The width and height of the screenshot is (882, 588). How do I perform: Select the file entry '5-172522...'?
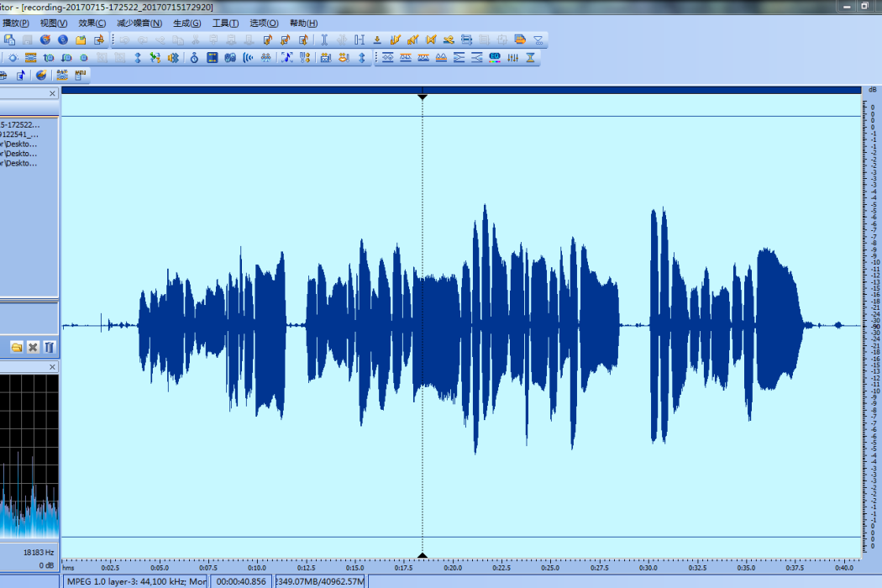(x=19, y=125)
